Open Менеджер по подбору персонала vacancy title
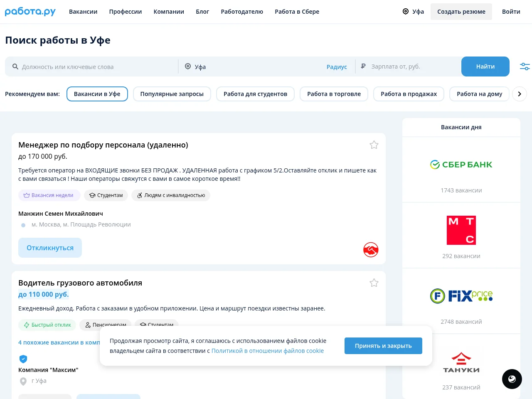The image size is (532, 399). 103,145
